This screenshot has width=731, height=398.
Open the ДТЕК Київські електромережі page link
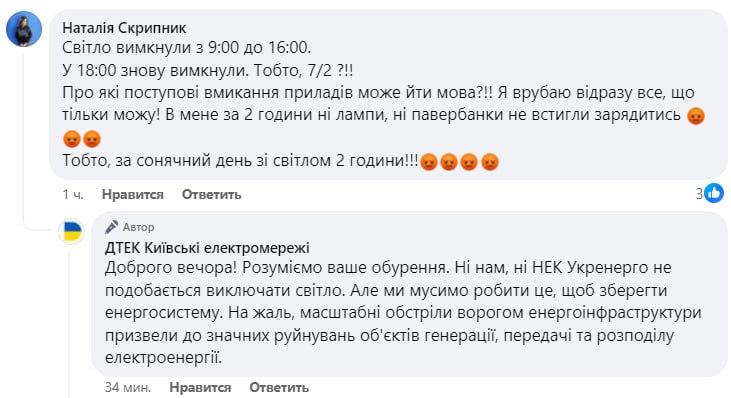[x=207, y=248]
